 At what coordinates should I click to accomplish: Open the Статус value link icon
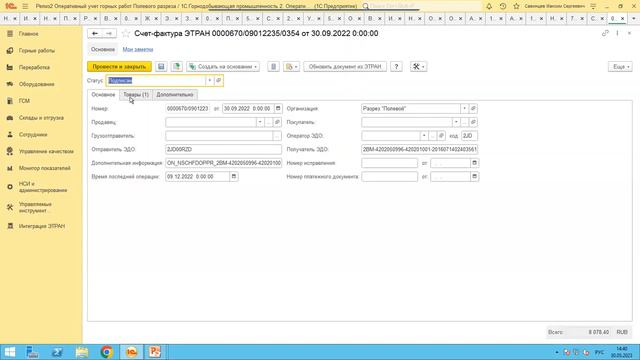point(218,80)
